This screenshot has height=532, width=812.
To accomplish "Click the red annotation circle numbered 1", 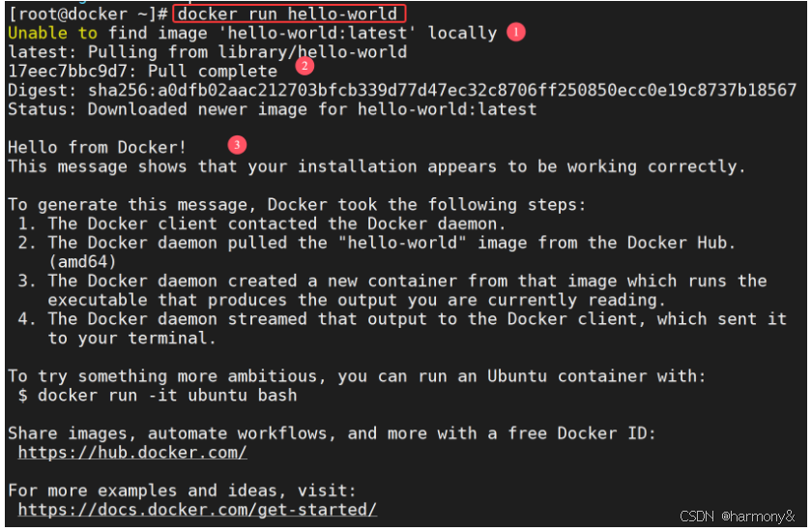I will [516, 32].
